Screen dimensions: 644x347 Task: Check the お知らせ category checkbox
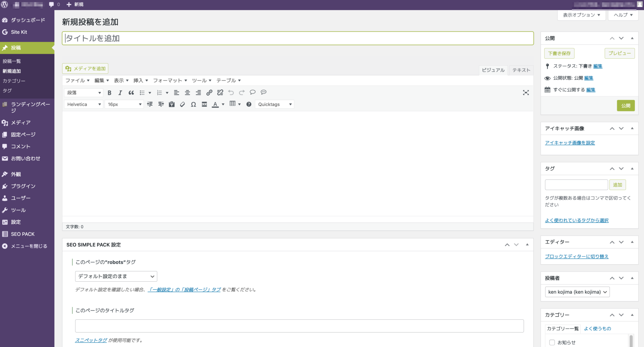pyautogui.click(x=552, y=342)
